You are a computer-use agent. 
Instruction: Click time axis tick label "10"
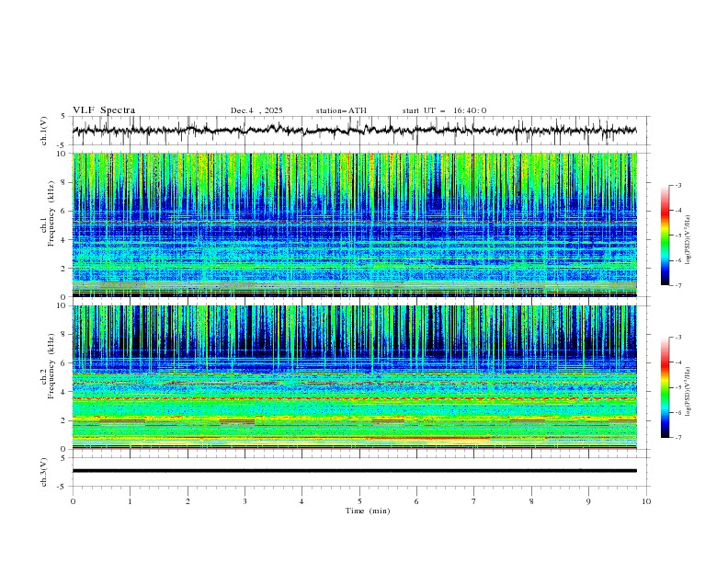pos(646,501)
